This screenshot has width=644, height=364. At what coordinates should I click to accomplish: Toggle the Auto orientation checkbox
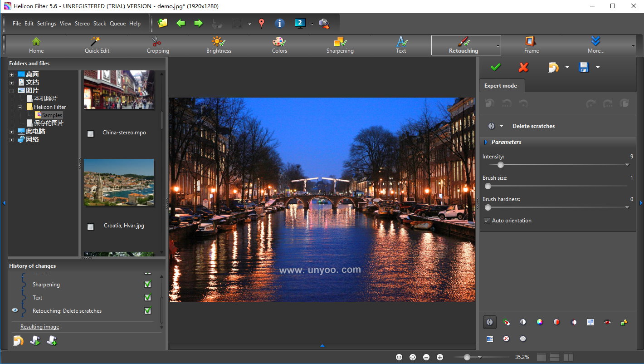[487, 221]
